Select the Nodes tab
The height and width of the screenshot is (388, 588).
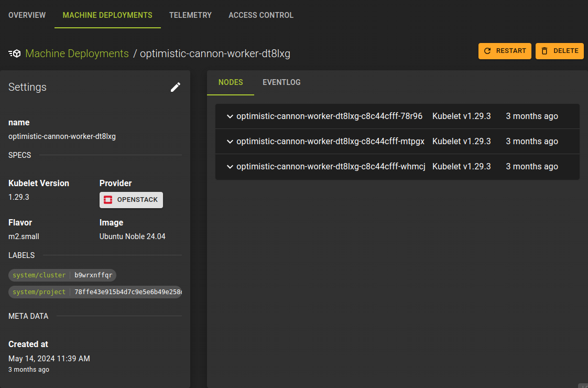(x=231, y=82)
